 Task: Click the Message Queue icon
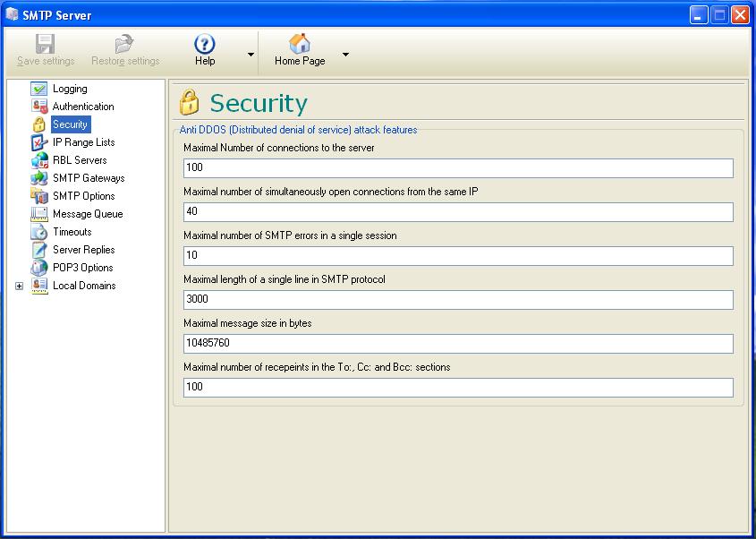(x=39, y=214)
